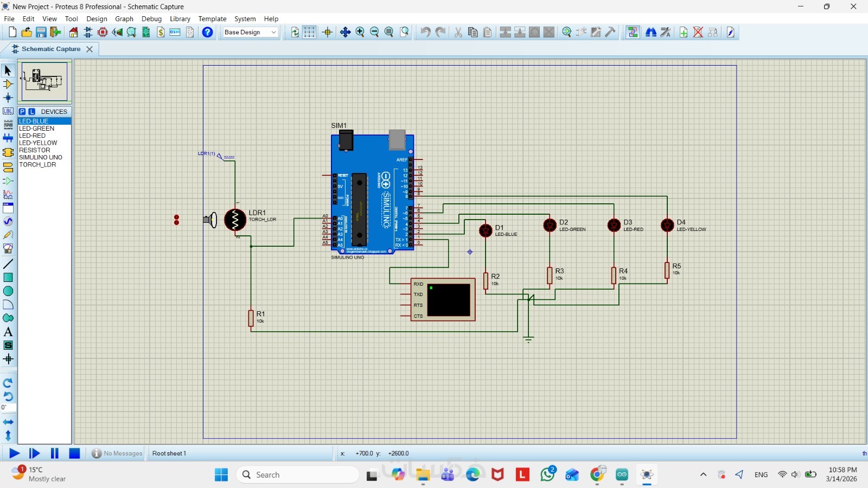This screenshot has height=488, width=868.
Task: Open the Design menu
Action: pyautogui.click(x=97, y=18)
